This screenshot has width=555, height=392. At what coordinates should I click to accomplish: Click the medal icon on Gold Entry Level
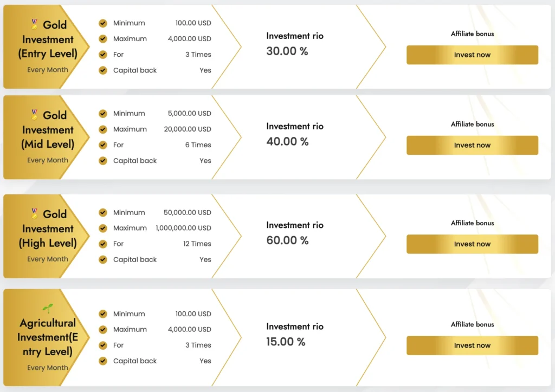pyautogui.click(x=35, y=24)
